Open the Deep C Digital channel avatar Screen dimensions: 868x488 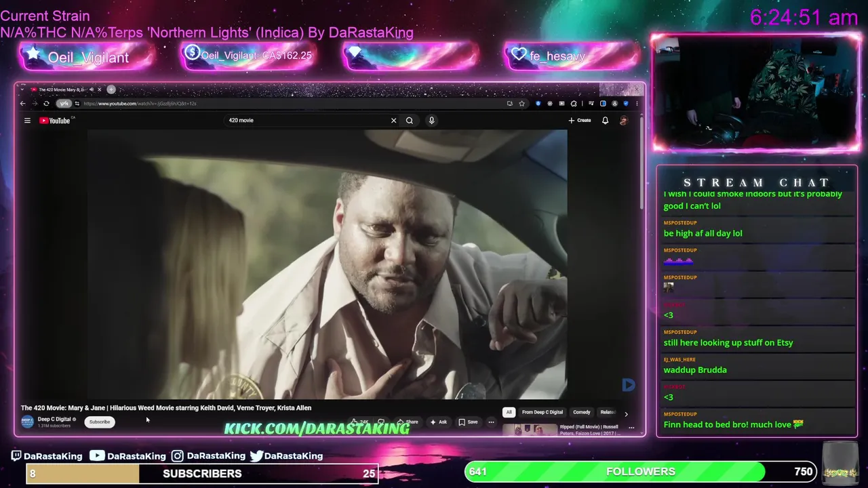[27, 422]
